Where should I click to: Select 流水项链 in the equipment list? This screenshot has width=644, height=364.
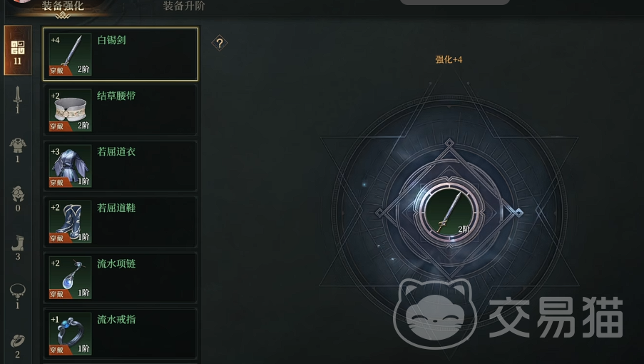coord(121,278)
